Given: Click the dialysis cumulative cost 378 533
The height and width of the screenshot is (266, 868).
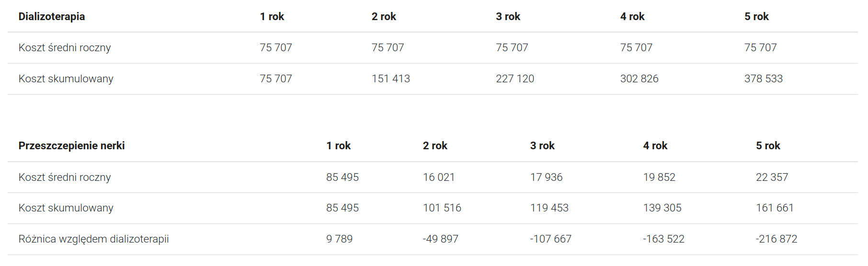Looking at the screenshot, I should [763, 78].
